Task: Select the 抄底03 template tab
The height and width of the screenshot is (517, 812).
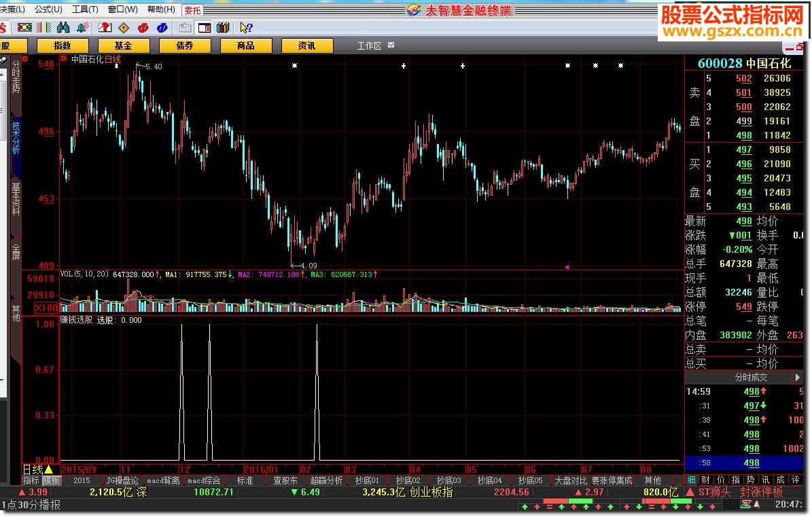Action: pos(448,480)
